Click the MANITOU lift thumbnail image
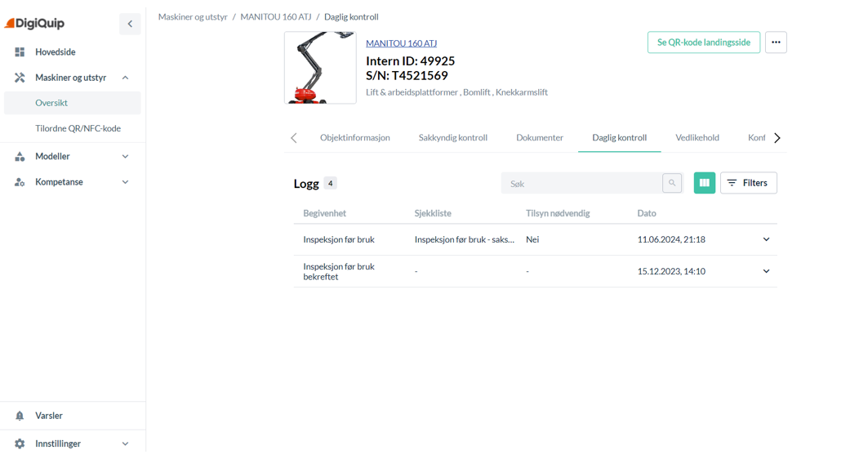The width and height of the screenshot is (868, 459). pyautogui.click(x=321, y=68)
